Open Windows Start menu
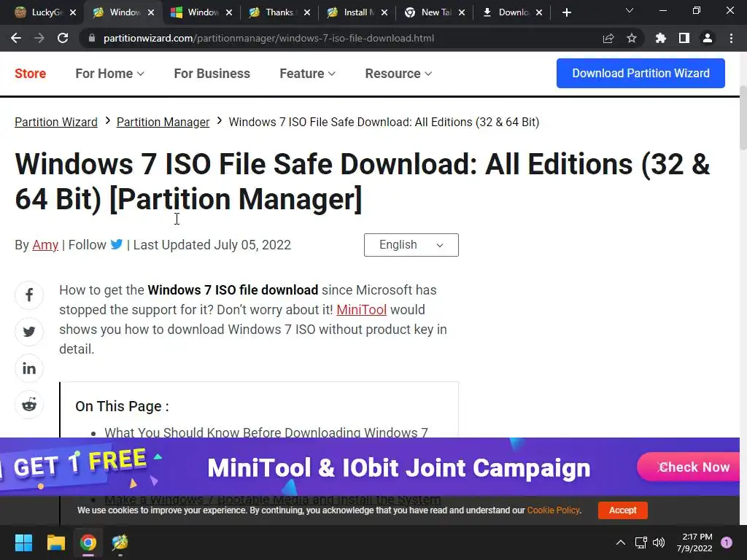 (x=23, y=542)
